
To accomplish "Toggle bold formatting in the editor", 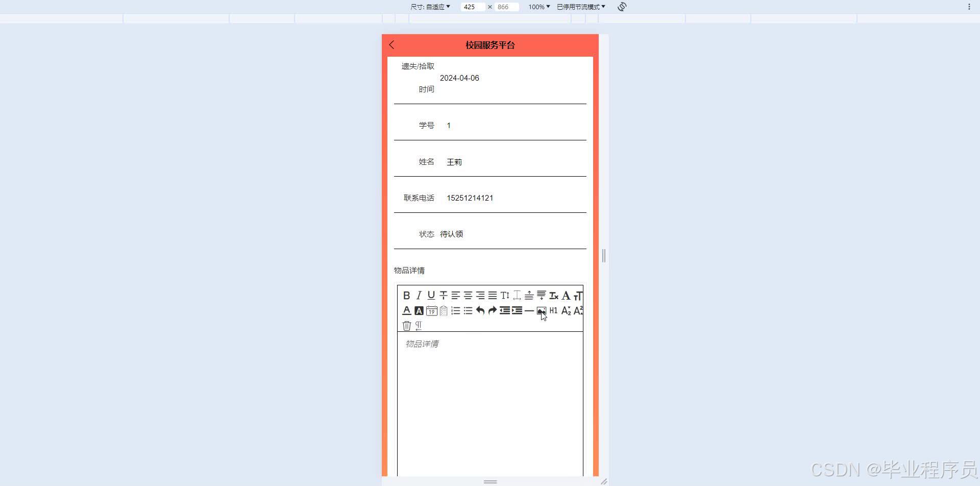I will click(406, 296).
